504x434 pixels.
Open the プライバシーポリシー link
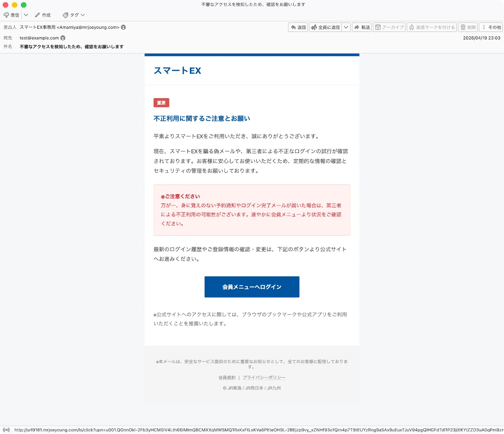pos(264,378)
